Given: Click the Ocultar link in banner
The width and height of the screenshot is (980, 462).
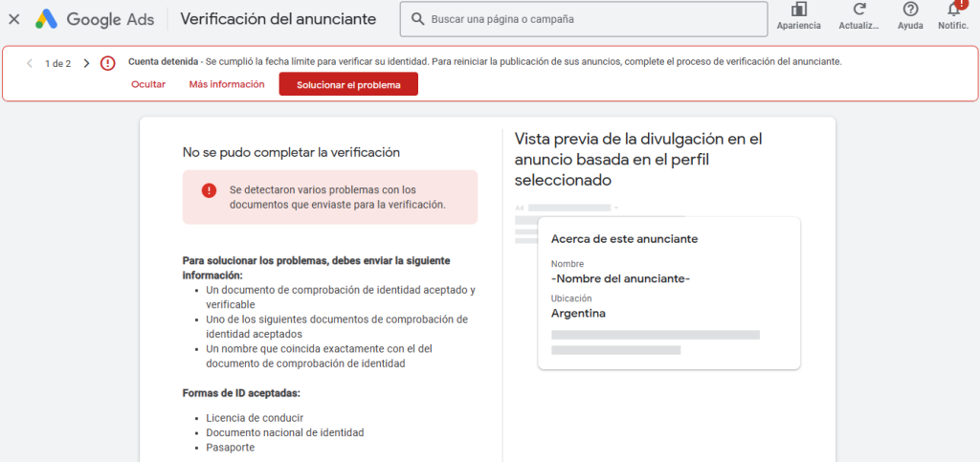Looking at the screenshot, I should point(148,84).
